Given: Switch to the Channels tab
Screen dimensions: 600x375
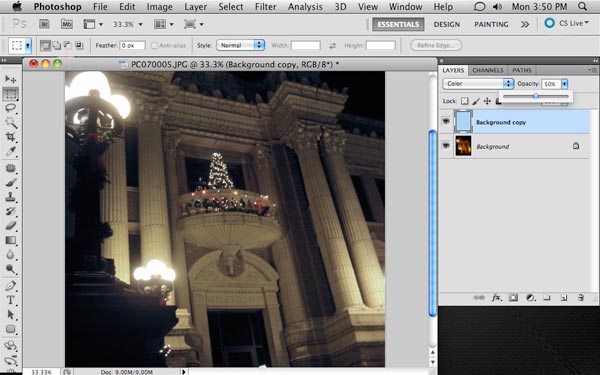Looking at the screenshot, I should (x=488, y=70).
